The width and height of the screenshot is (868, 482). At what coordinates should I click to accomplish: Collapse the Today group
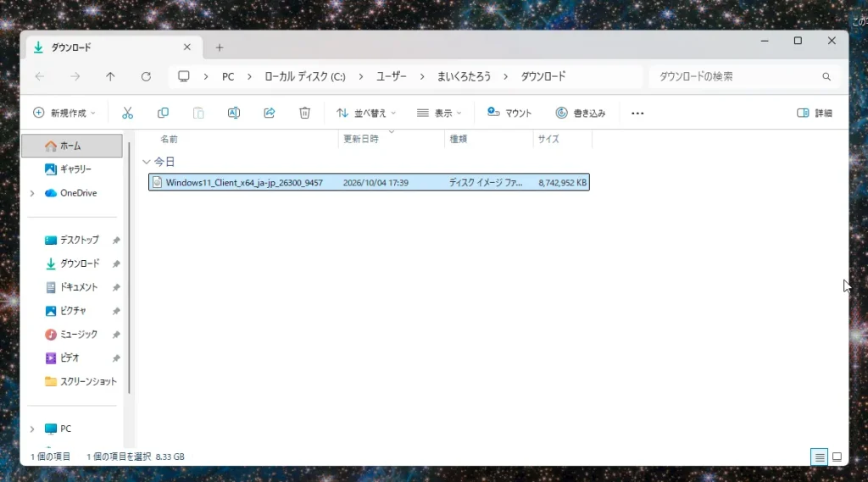[147, 162]
